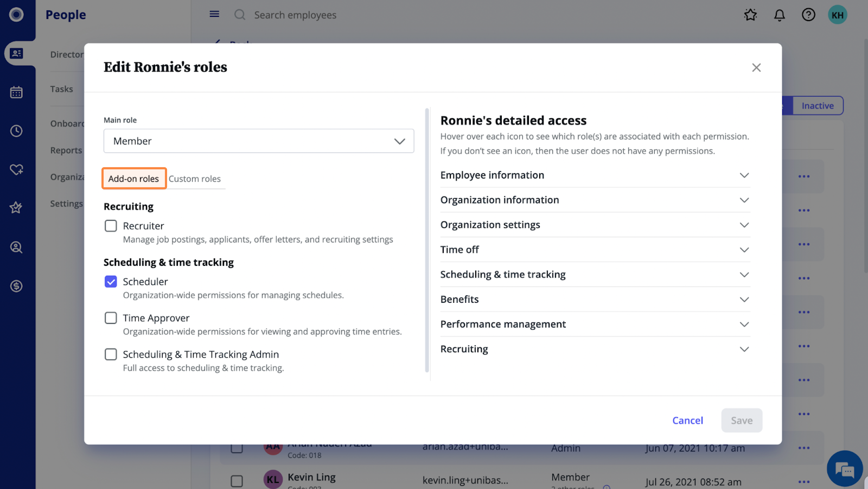The width and height of the screenshot is (868, 489).
Task: Open the clock time tracking sidebar icon
Action: click(x=16, y=131)
